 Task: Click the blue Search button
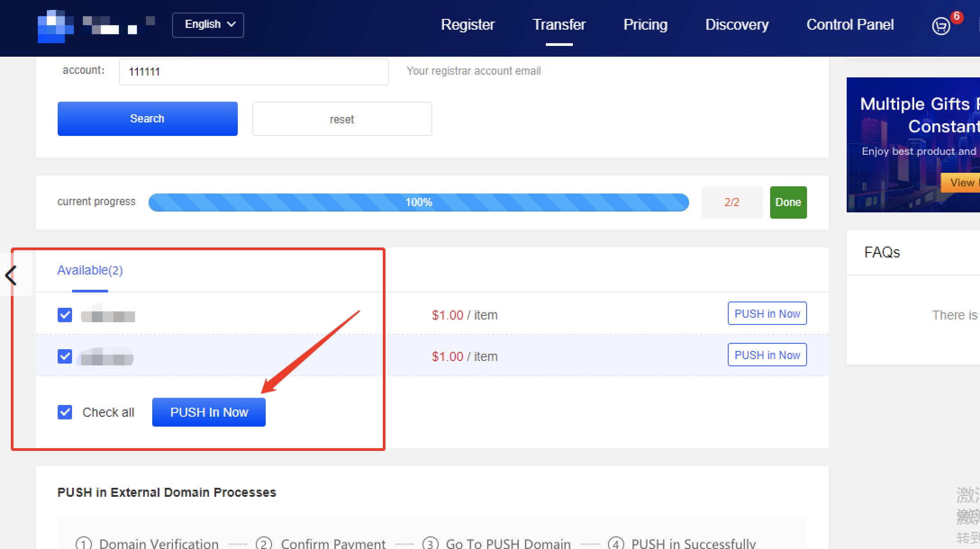click(x=147, y=119)
